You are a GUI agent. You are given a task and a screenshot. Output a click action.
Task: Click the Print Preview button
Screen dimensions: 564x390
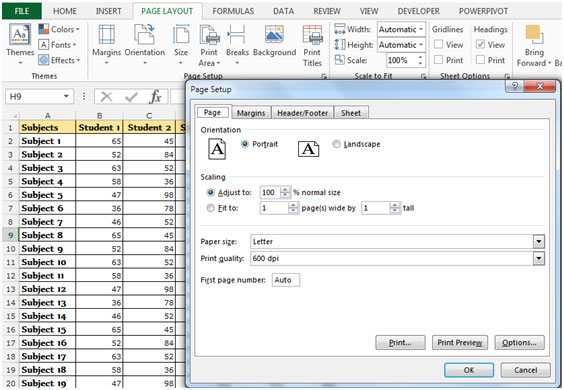[460, 343]
